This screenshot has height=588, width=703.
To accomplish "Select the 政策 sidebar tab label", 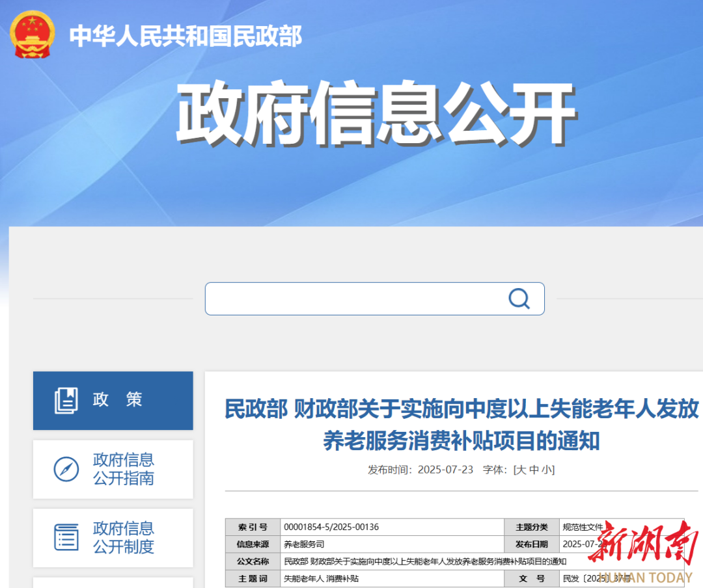I will pyautogui.click(x=117, y=400).
